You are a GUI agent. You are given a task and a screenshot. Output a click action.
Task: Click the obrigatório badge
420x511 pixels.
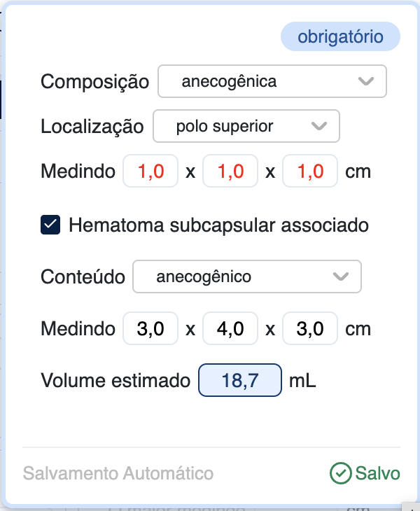(x=340, y=36)
